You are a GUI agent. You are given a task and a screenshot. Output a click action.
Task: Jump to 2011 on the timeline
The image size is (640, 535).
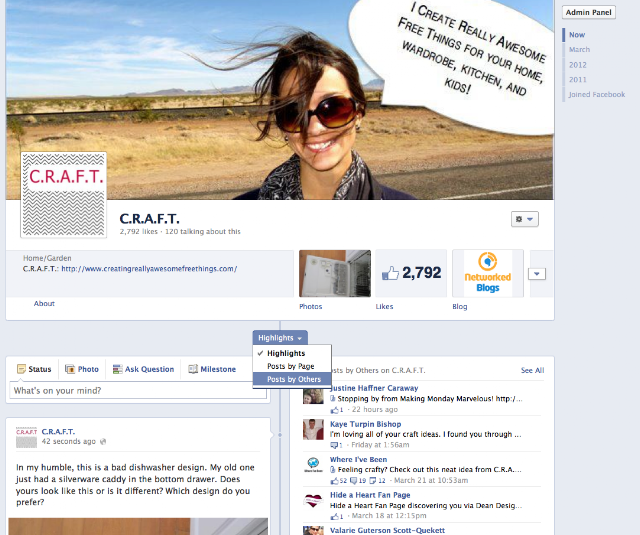coord(578,80)
